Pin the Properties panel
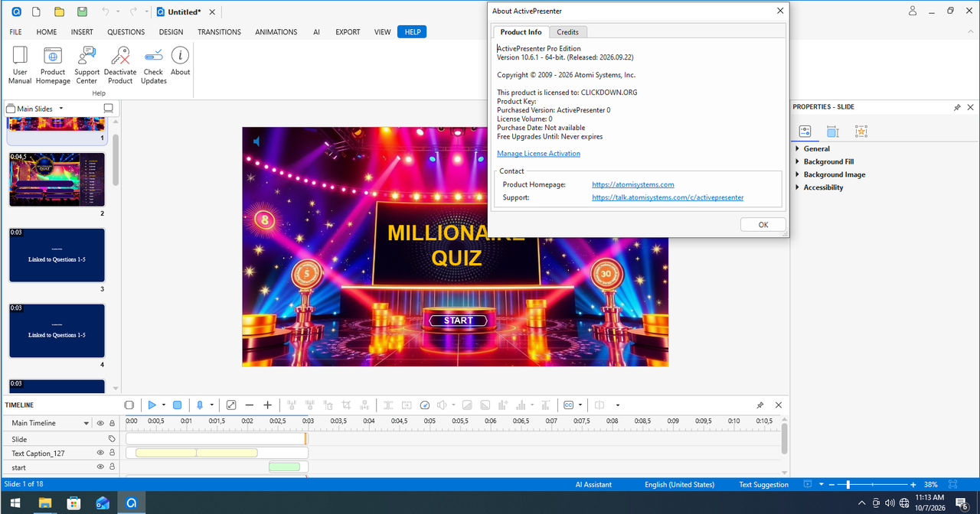980x514 pixels. coord(957,107)
